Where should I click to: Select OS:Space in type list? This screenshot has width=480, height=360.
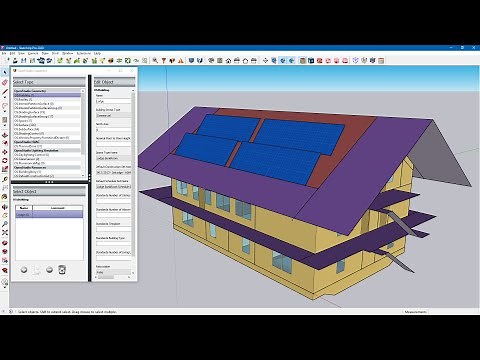(47, 121)
